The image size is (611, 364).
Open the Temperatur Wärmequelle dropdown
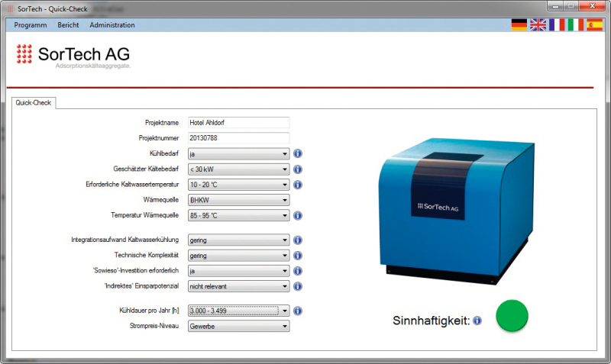click(x=238, y=215)
